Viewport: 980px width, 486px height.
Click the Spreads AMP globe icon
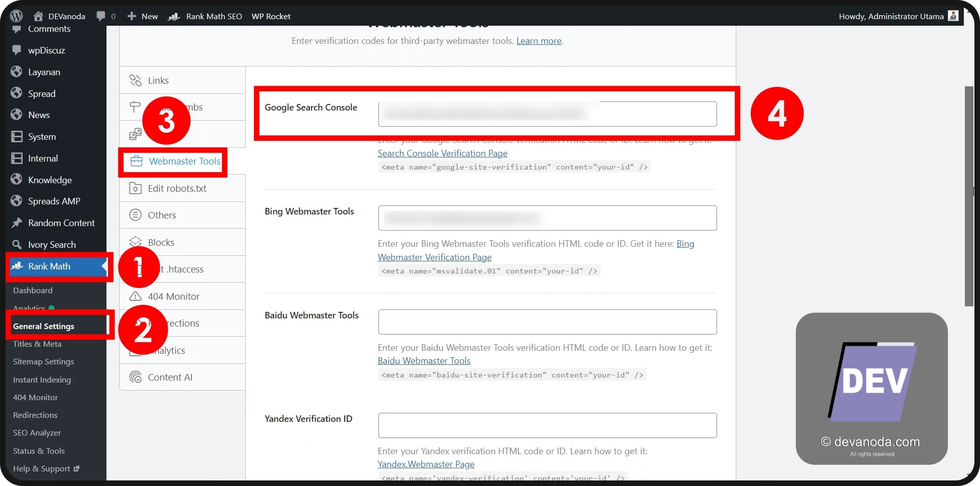17,201
